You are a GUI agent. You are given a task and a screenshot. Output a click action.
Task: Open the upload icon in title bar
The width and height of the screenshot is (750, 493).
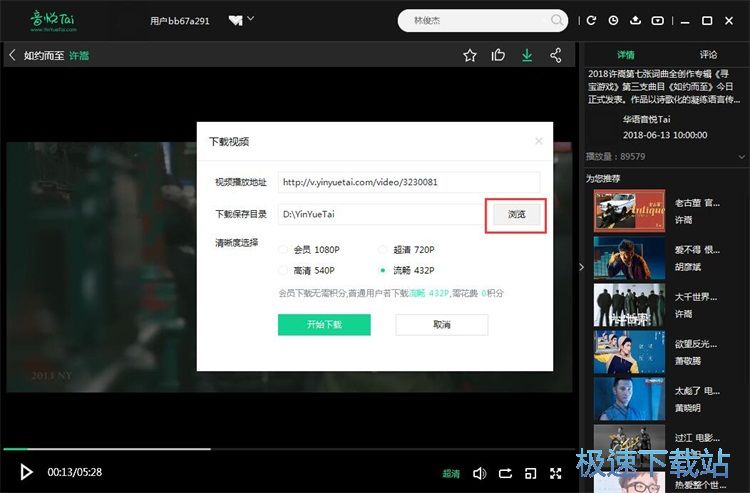[635, 20]
